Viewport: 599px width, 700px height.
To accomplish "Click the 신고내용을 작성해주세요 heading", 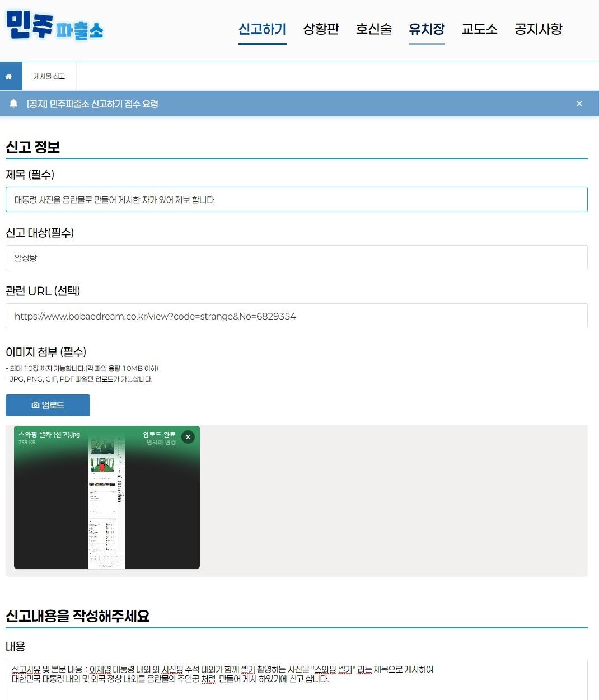I will (77, 616).
